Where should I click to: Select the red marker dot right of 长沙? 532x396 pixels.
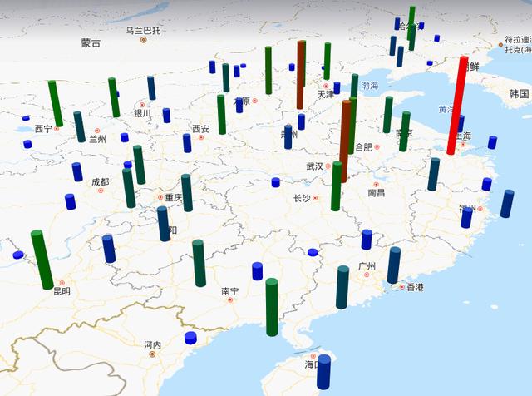pos(315,198)
